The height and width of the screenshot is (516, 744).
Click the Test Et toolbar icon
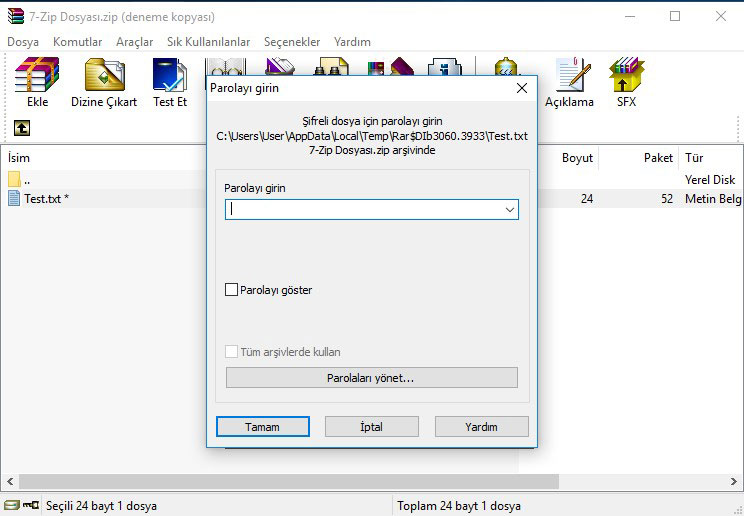(170, 75)
